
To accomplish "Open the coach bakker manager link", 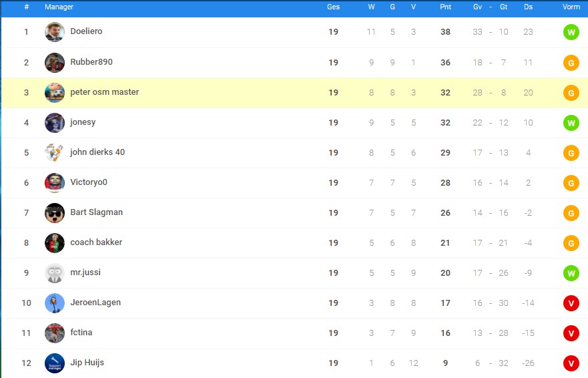I will [96, 242].
